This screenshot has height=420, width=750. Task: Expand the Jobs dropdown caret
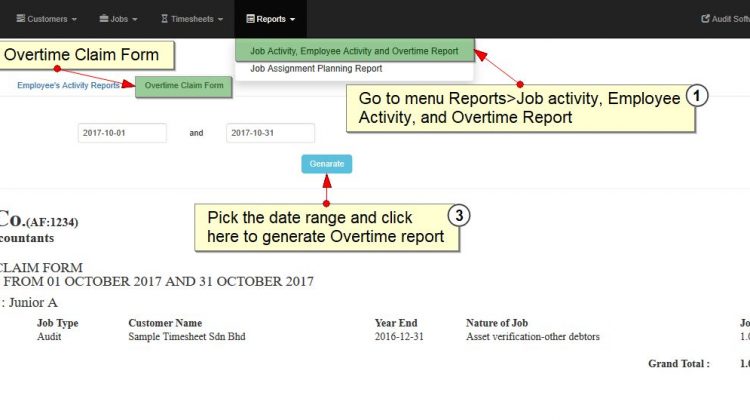135,20
